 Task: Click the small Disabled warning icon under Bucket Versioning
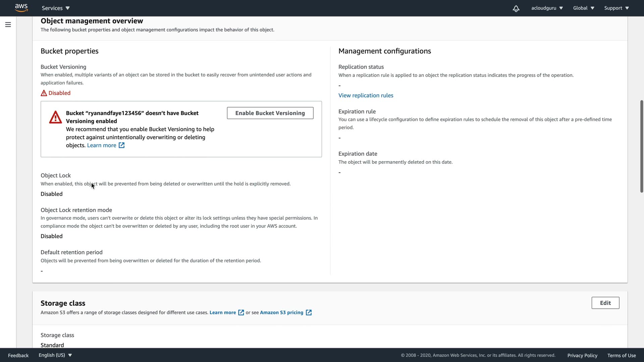click(44, 93)
